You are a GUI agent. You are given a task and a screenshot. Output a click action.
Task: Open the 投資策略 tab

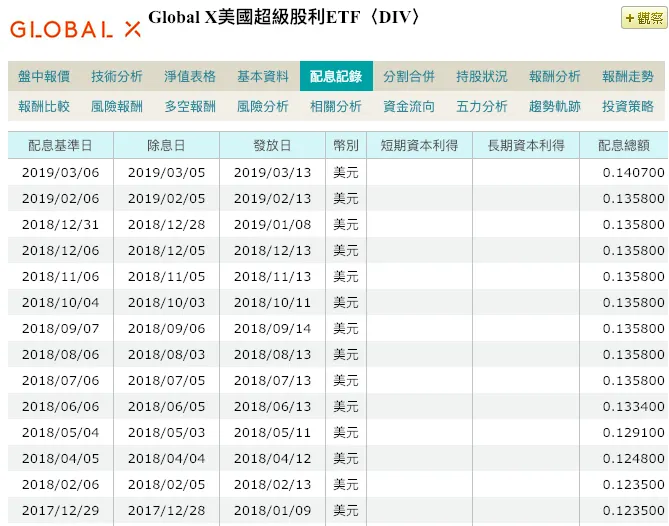[x=628, y=106]
